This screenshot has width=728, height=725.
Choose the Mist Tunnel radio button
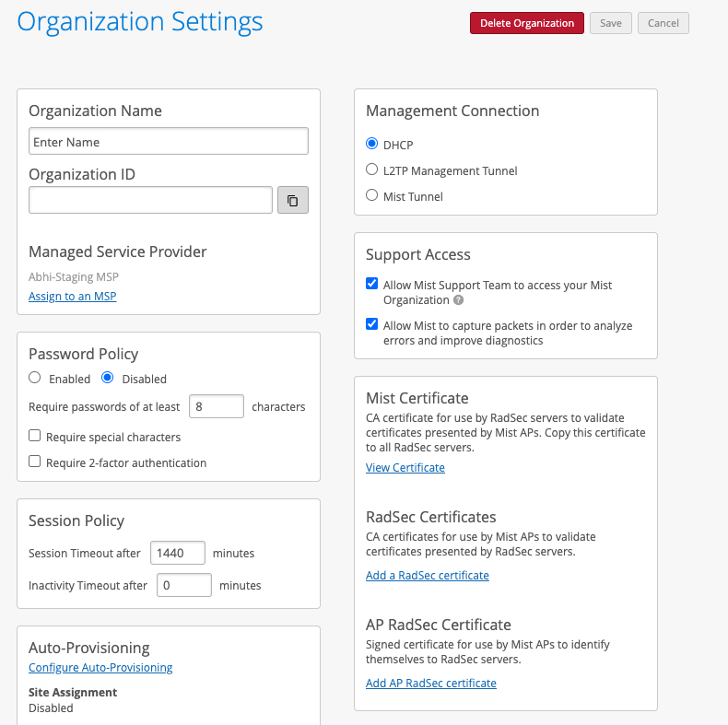tap(372, 195)
